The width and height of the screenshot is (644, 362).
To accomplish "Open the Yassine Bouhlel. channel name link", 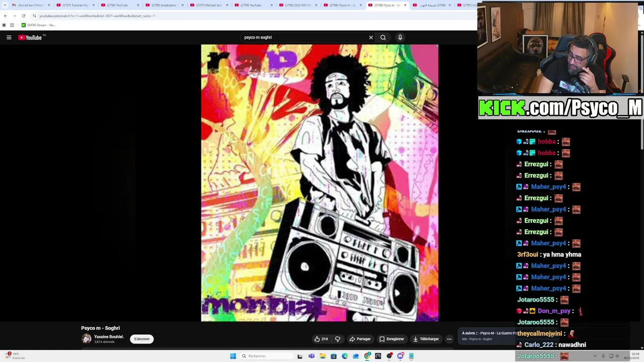I will pos(109,337).
